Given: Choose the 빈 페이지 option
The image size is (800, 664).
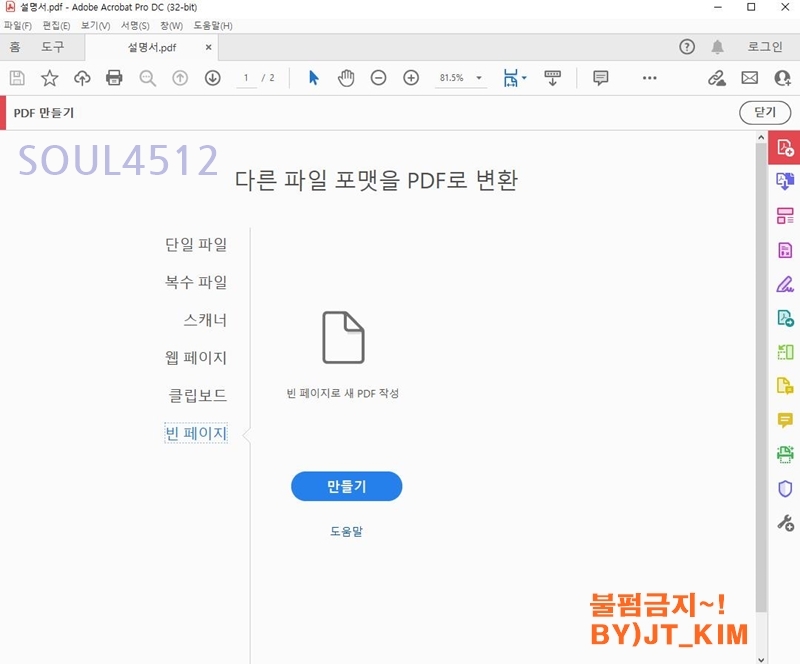Looking at the screenshot, I should click(x=196, y=433).
